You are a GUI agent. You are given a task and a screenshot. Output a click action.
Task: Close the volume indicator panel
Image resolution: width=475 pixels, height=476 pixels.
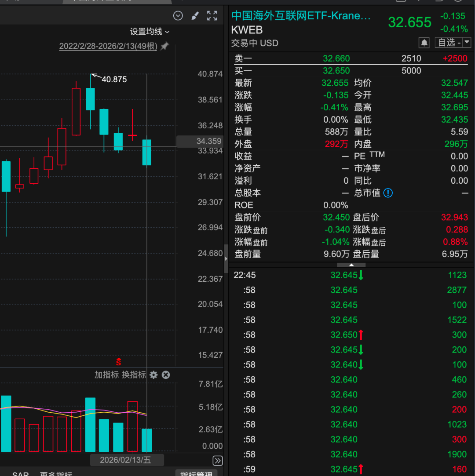166,375
